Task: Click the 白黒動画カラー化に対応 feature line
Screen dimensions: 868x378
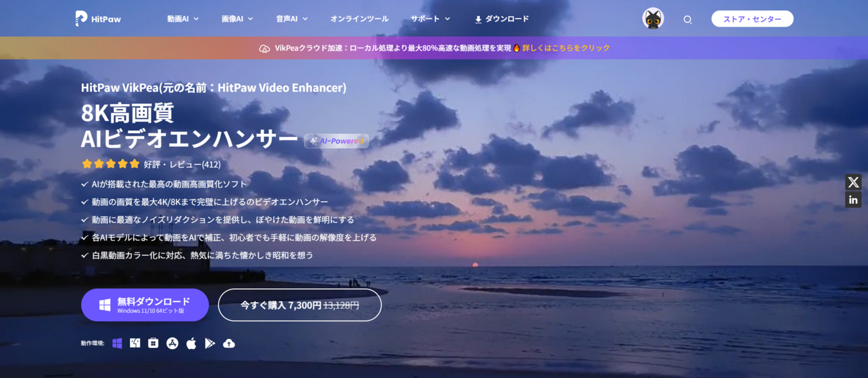Action: 203,256
